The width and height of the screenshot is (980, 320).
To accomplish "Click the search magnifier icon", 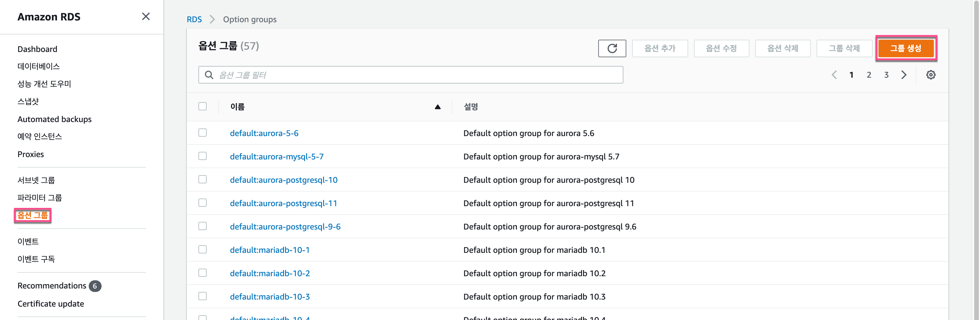I will click(209, 75).
